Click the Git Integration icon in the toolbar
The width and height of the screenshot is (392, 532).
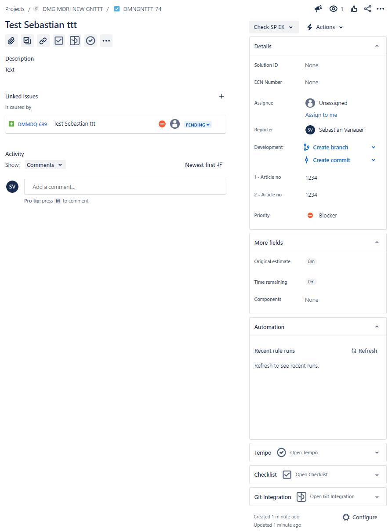tap(74, 40)
